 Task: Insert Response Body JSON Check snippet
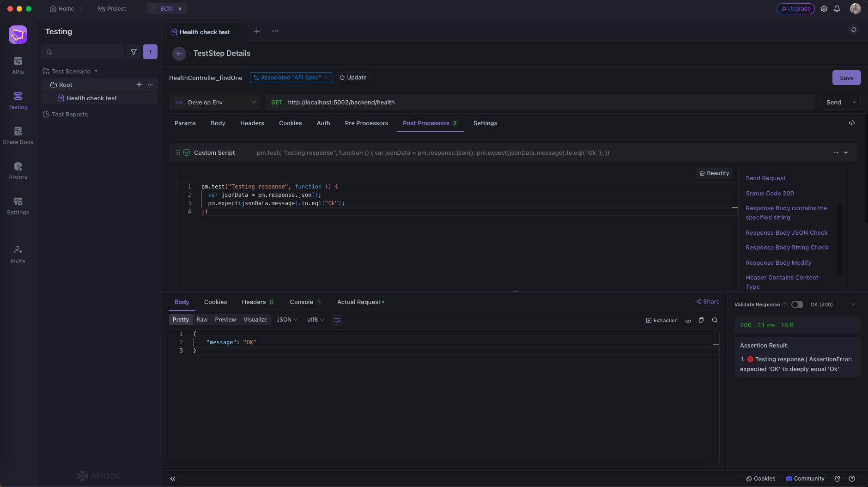(786, 232)
